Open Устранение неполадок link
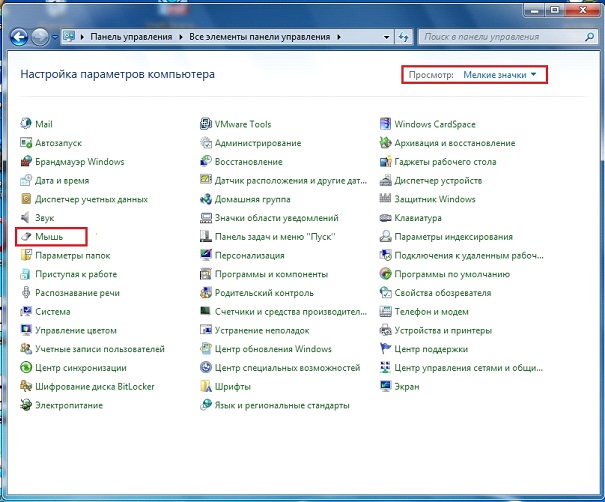605x502 pixels. pos(262,330)
